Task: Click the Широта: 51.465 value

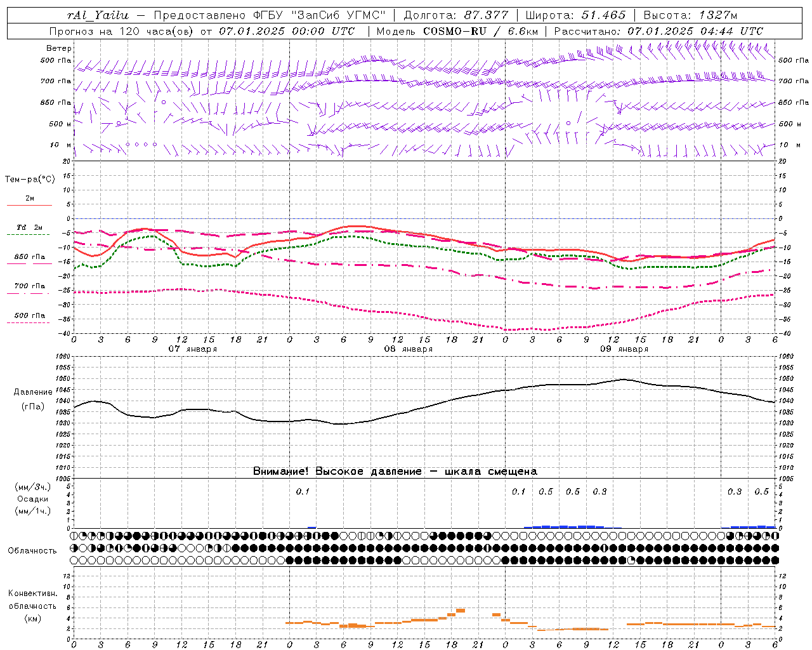Action: [575, 15]
